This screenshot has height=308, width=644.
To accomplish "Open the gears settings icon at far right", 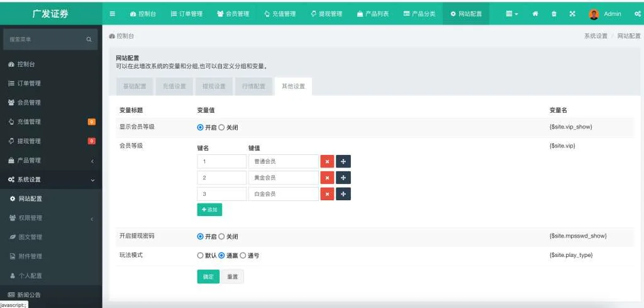I will click(x=638, y=14).
